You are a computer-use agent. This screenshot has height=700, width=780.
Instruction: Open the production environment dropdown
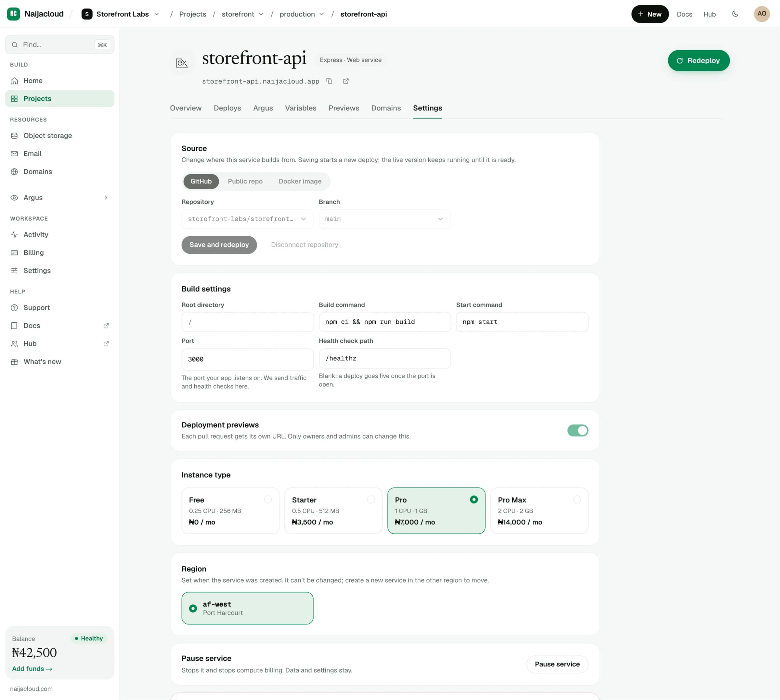click(x=302, y=14)
